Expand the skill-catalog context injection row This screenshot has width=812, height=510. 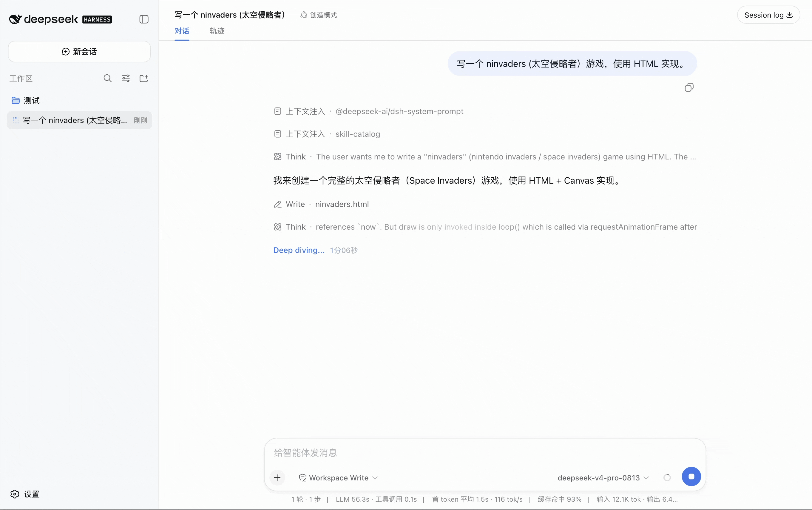pyautogui.click(x=327, y=134)
